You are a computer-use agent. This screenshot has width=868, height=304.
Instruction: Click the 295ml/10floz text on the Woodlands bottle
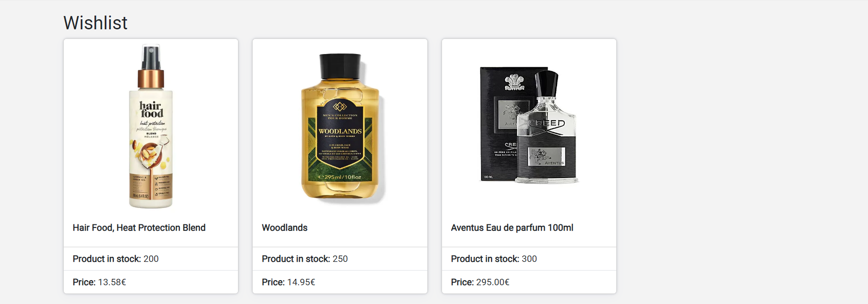340,177
